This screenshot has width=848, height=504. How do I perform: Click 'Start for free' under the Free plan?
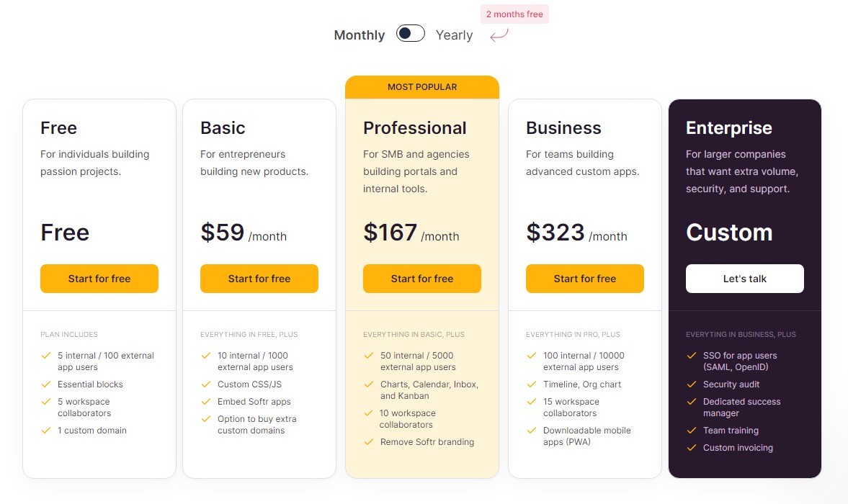99,279
